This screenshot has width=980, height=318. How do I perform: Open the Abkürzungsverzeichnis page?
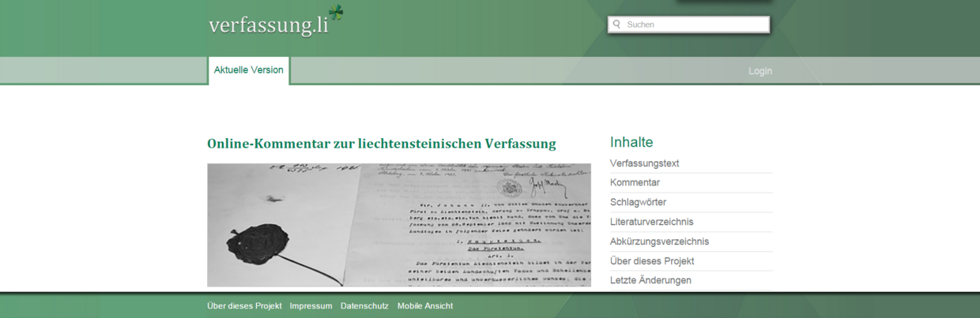click(x=659, y=241)
